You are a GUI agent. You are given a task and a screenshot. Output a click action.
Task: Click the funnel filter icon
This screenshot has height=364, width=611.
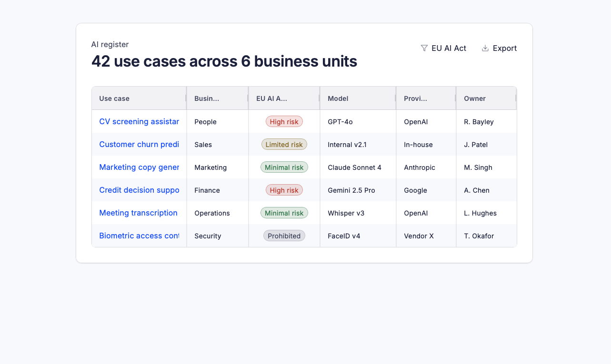424,48
